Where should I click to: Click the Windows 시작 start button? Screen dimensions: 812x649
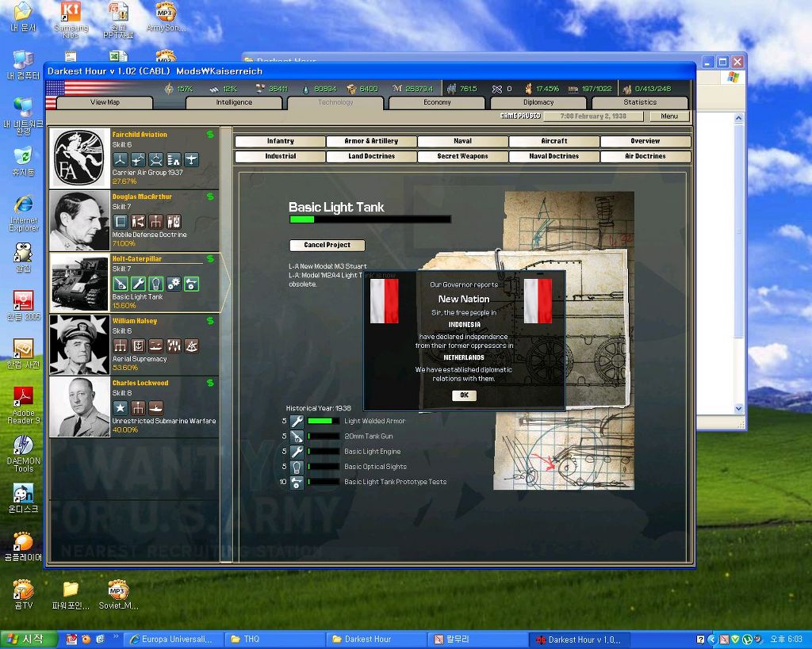click(29, 639)
